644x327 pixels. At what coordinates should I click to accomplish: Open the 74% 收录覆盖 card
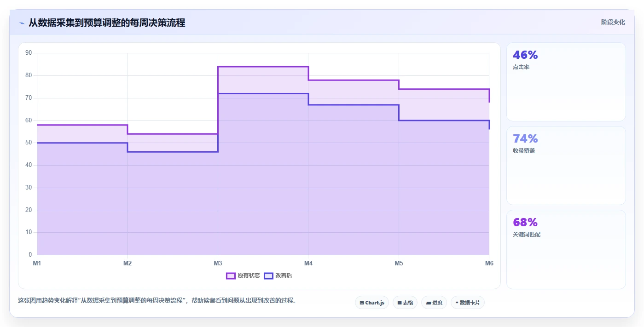566,166
